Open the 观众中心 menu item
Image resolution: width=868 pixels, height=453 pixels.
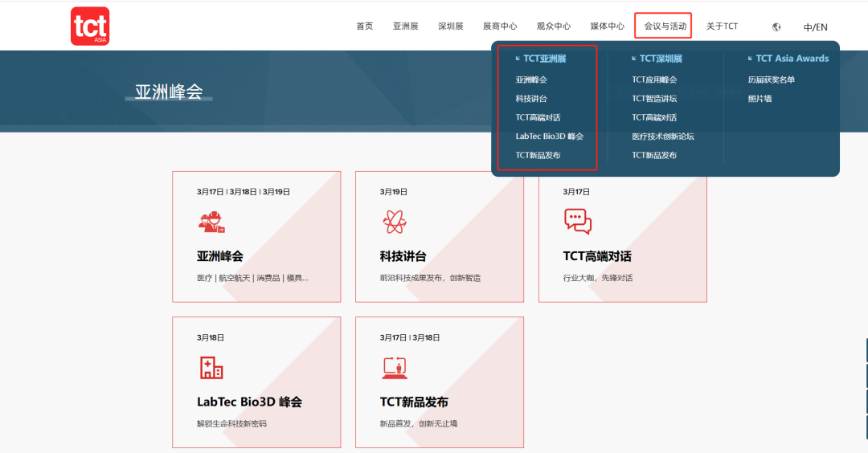pyautogui.click(x=554, y=26)
